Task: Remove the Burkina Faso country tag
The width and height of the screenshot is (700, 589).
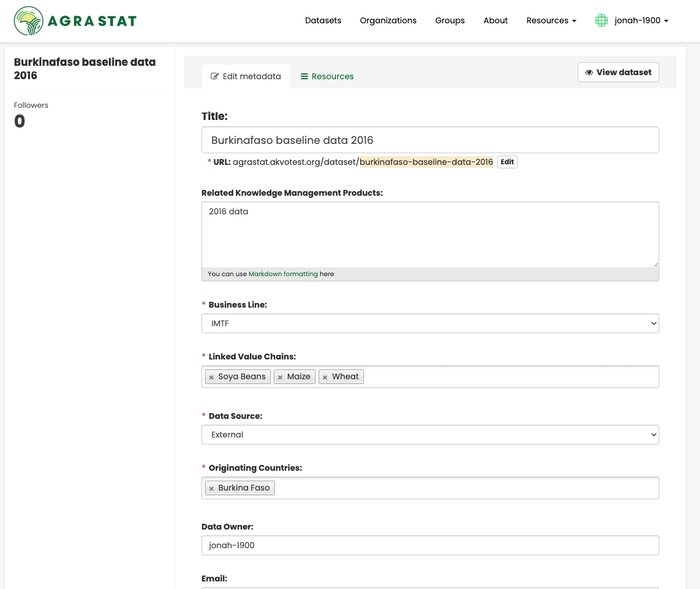Action: [211, 488]
